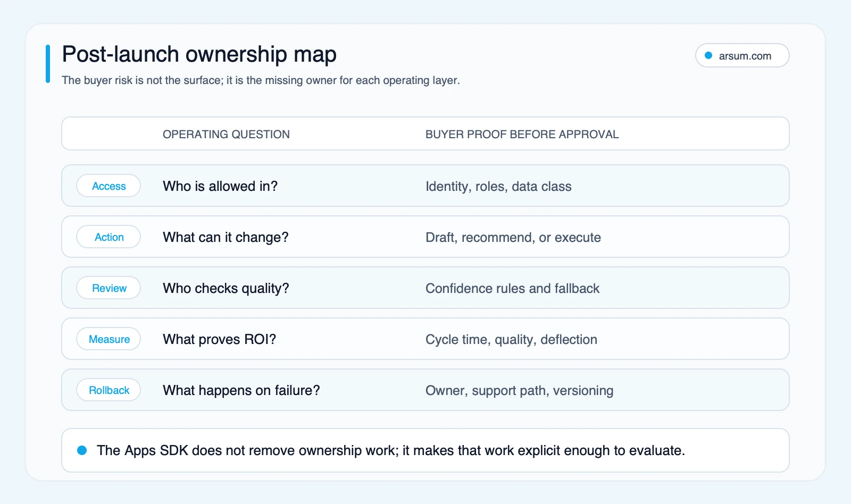Click the arsum.com badge
This screenshot has width=851, height=504.
click(x=742, y=55)
